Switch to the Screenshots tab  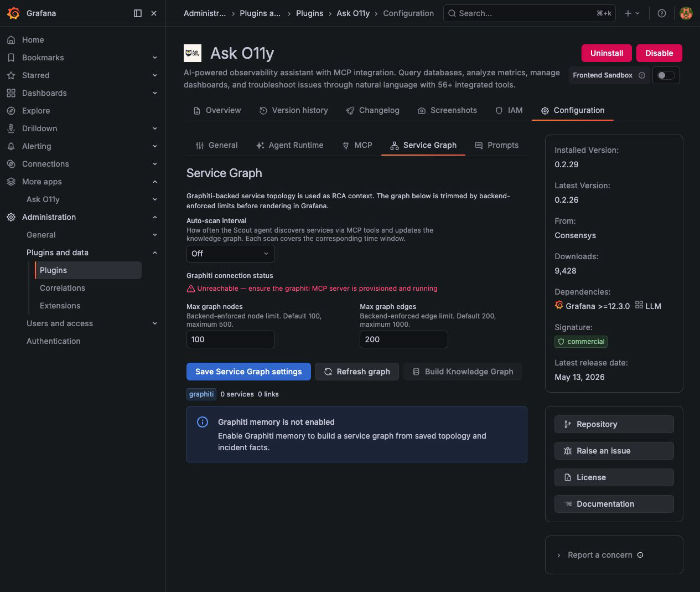[x=447, y=110]
